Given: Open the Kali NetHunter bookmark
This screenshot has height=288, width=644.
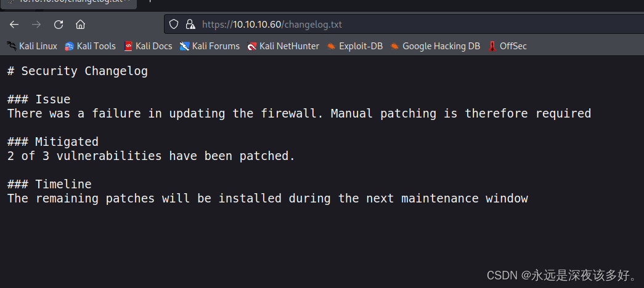Looking at the screenshot, I should [x=283, y=46].
